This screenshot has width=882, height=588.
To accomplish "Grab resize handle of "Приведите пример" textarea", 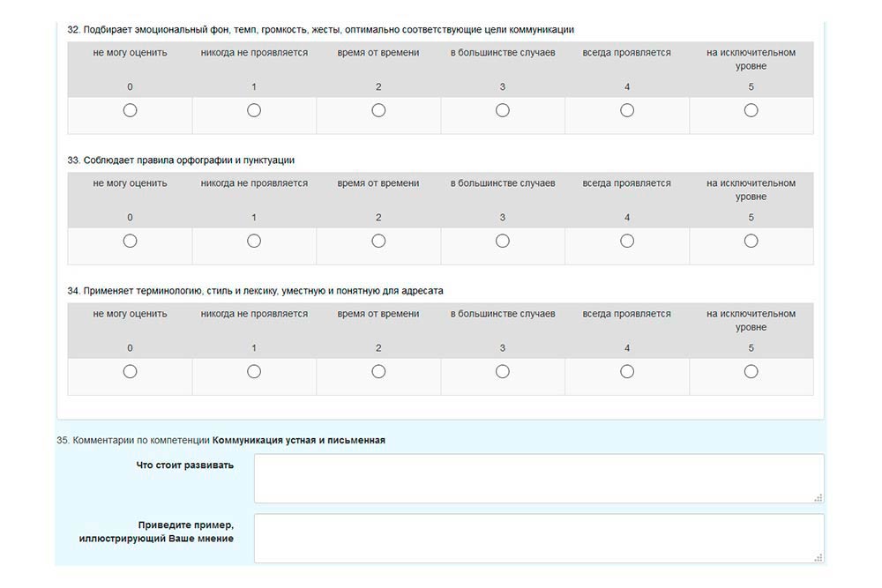I will (x=818, y=557).
